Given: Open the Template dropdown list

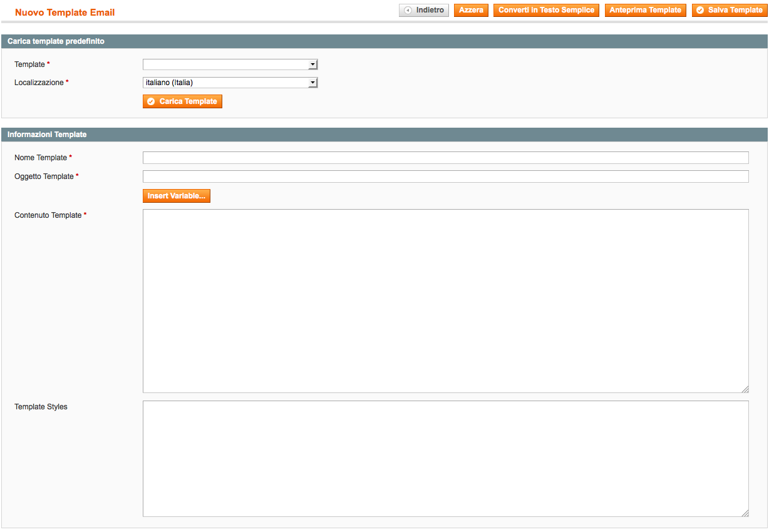Looking at the screenshot, I should point(230,64).
